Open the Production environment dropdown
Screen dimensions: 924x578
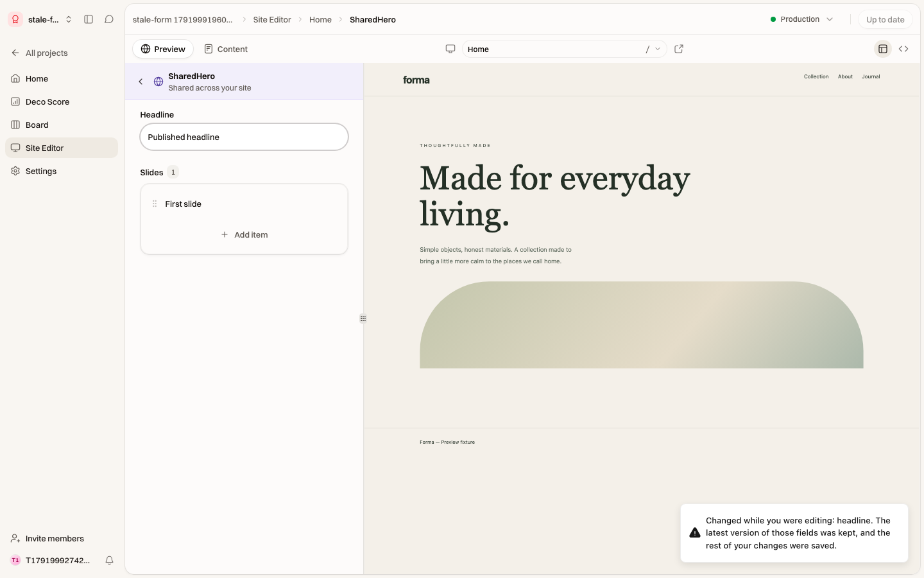[x=802, y=19]
